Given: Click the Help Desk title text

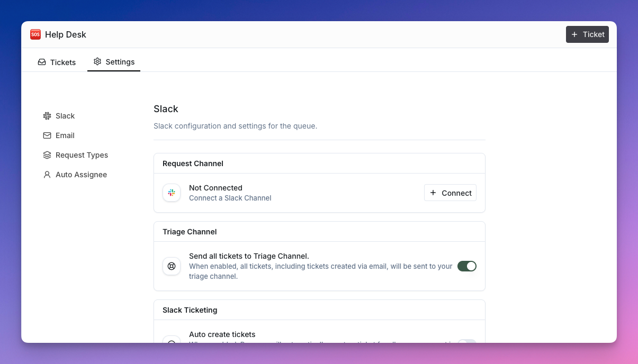Looking at the screenshot, I should (66, 34).
